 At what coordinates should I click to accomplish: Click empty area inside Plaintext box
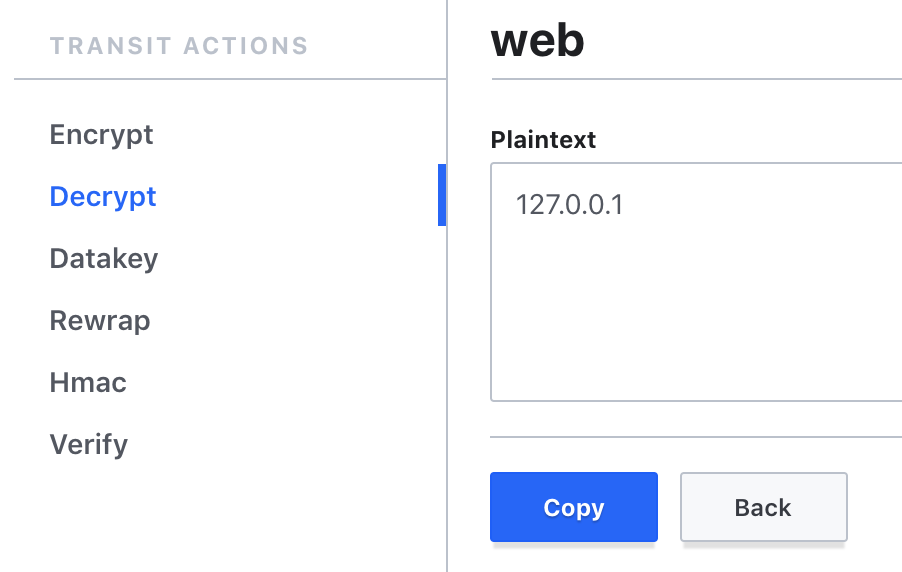click(696, 311)
